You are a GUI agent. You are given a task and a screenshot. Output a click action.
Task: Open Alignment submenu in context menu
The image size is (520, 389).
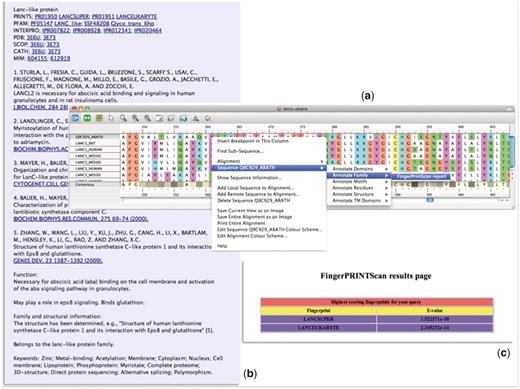[269, 161]
